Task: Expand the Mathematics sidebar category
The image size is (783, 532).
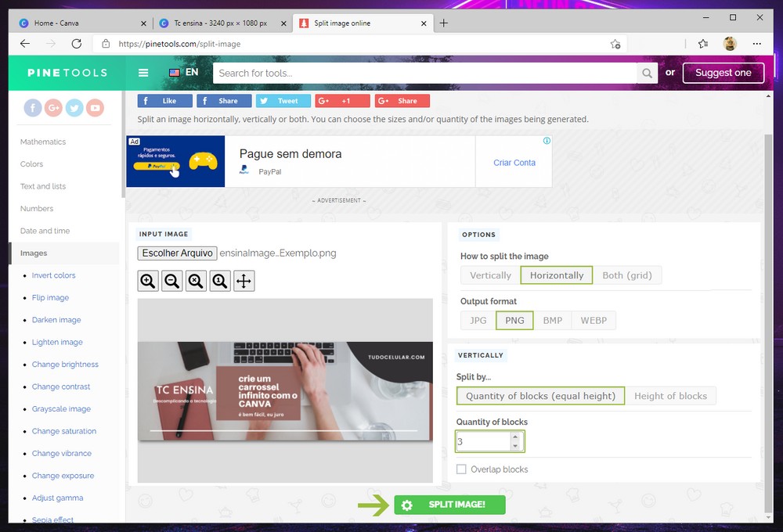Action: click(43, 142)
